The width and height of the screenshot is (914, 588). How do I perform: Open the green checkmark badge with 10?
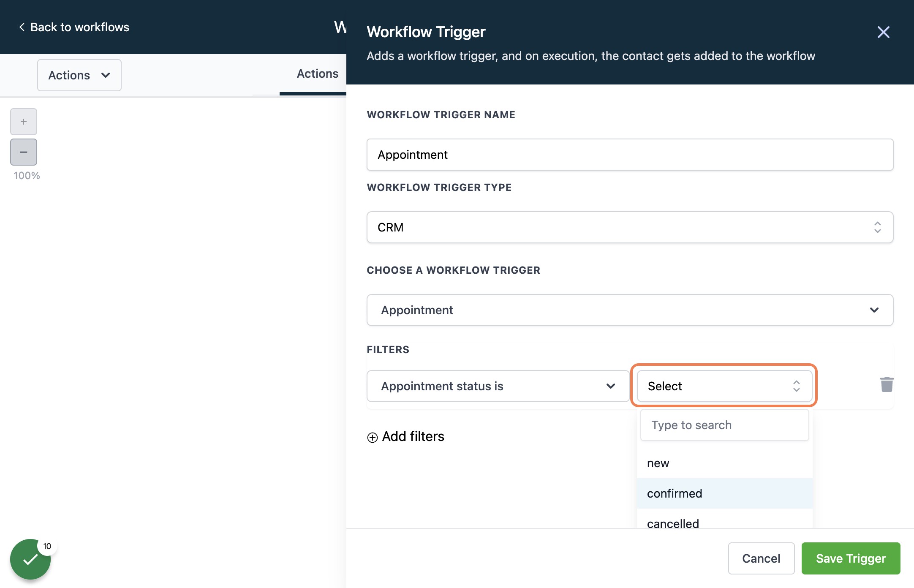click(30, 559)
